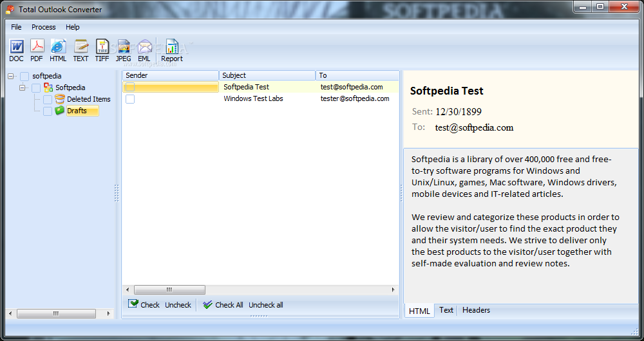Select the TEXT conversion icon
Screen dimensions: 644x341
pos(81,46)
